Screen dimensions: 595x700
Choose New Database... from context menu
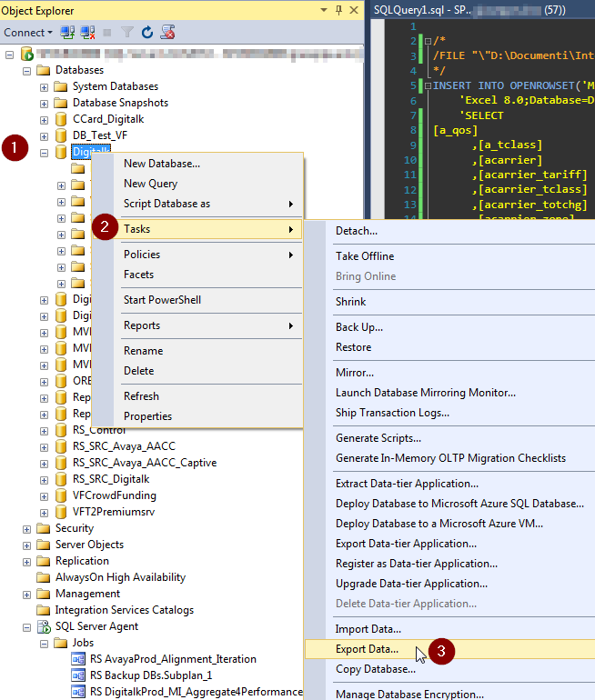tap(197, 164)
